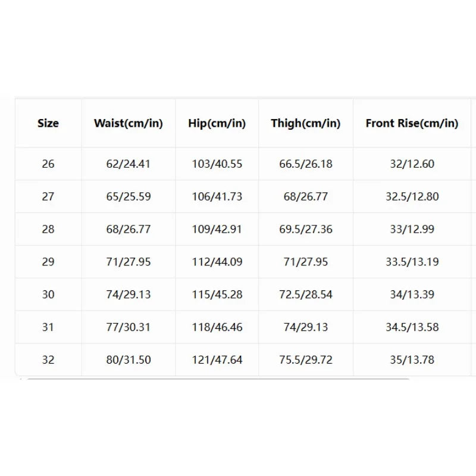Select the size 32 row cell
Image resolution: width=476 pixels, height=476 pixels.
pos(48,360)
